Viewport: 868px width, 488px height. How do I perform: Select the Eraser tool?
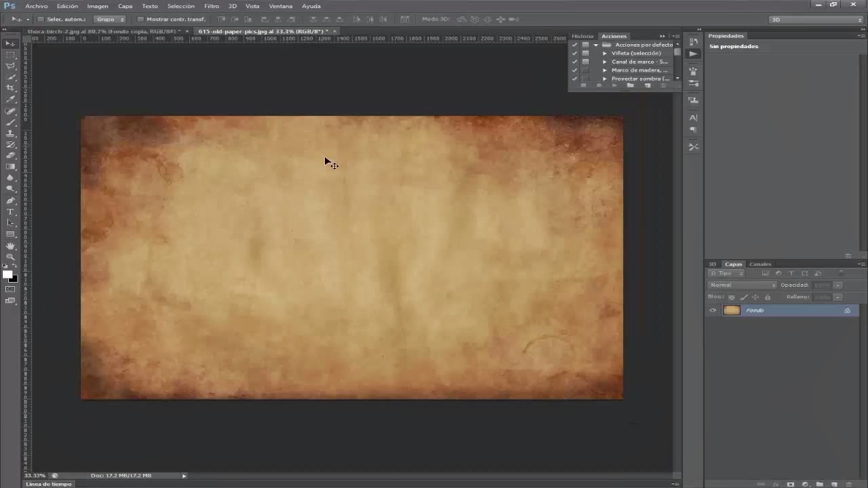10,155
